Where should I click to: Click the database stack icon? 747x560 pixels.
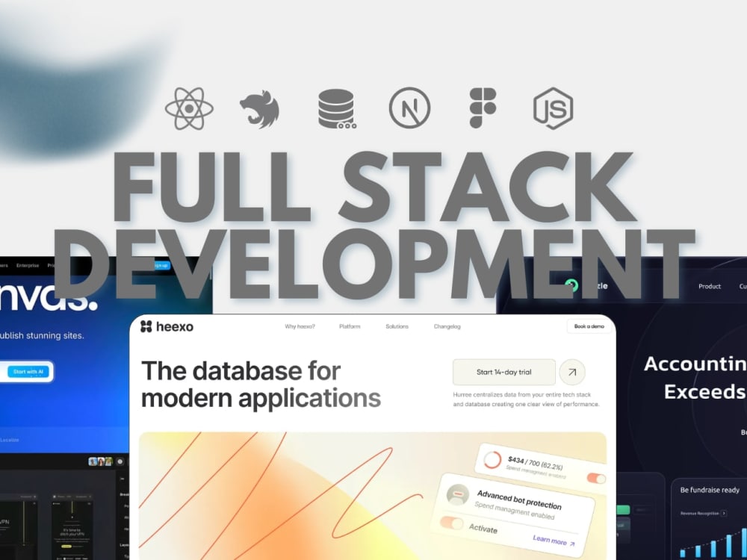click(x=337, y=109)
